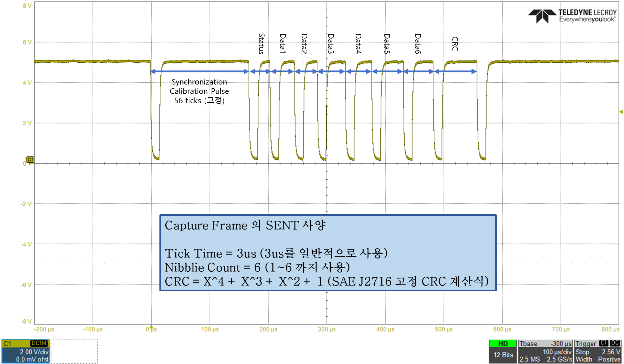This screenshot has width=624, height=364.
Task: Click the 2.56 V trigger level value
Action: [x=611, y=352]
